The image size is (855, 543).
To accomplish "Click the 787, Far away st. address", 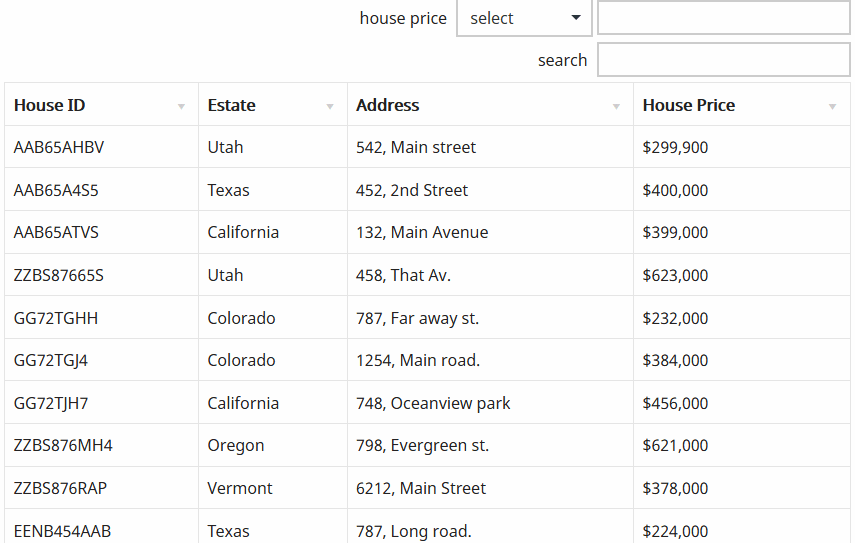I will 417,318.
